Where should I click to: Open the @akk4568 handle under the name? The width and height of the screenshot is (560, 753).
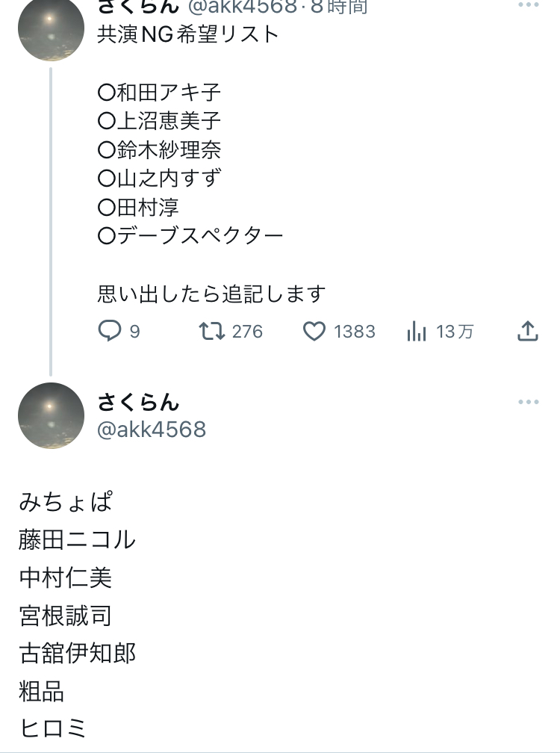pos(152,430)
